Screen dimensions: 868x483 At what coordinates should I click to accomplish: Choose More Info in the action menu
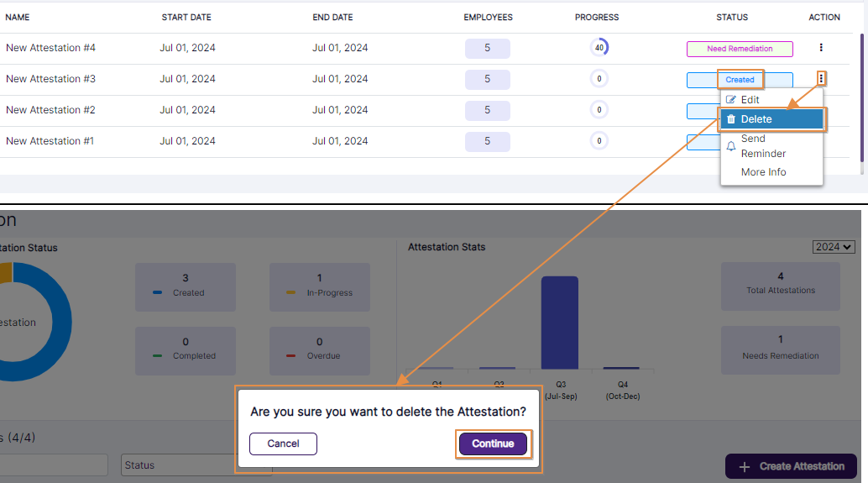[763, 172]
